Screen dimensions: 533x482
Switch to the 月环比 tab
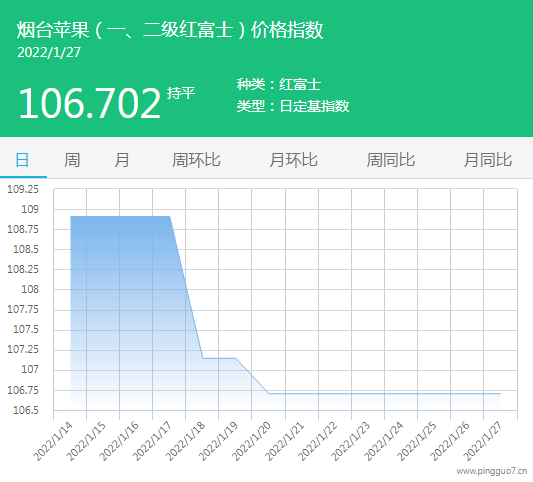(x=293, y=160)
